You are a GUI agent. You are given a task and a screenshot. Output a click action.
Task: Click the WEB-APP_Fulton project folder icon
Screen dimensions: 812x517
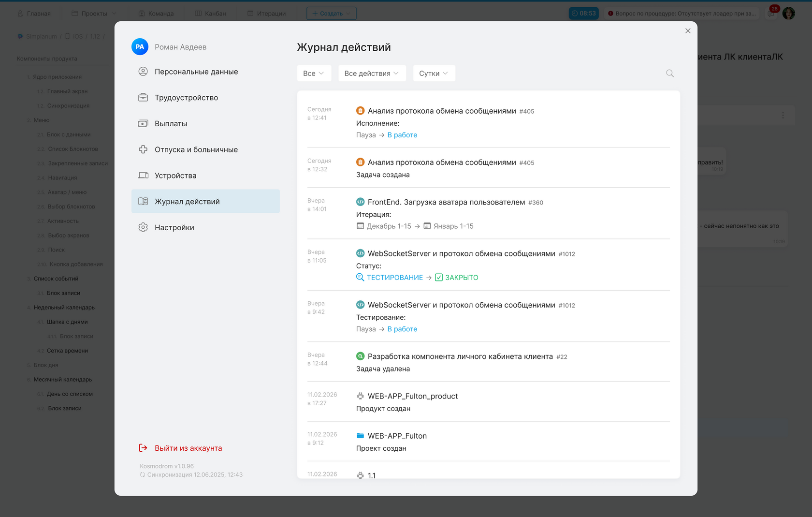(x=360, y=436)
